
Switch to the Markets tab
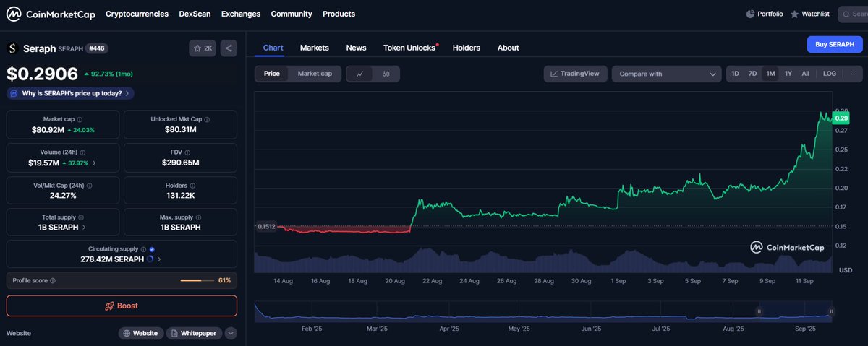pos(315,48)
